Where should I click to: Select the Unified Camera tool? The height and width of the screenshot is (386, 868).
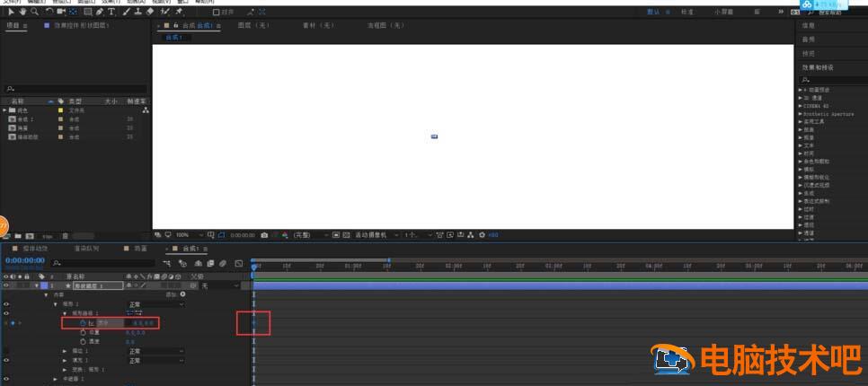61,12
